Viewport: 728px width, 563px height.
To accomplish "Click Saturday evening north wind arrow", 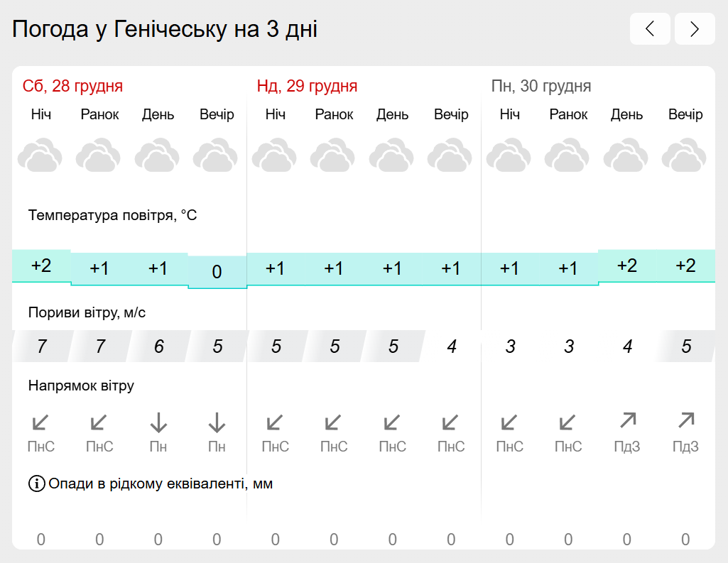I will 217,422.
